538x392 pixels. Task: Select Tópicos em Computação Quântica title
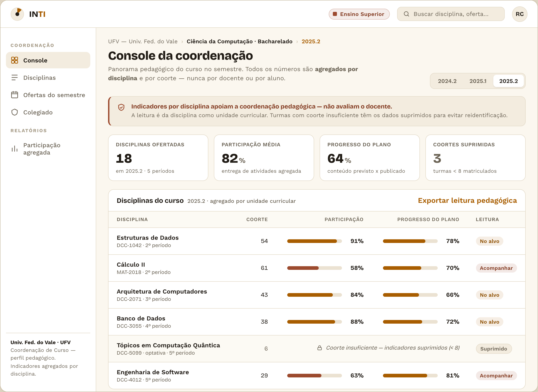[168, 345]
